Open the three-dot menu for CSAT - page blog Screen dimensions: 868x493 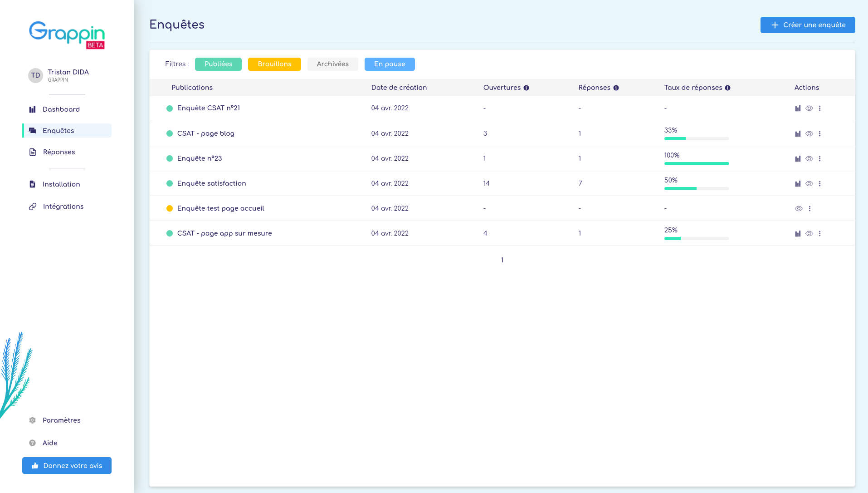819,134
